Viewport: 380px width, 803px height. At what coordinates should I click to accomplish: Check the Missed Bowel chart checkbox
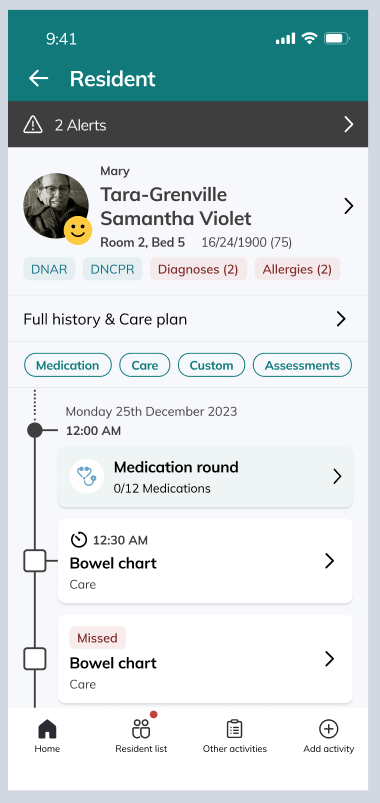[x=35, y=659]
